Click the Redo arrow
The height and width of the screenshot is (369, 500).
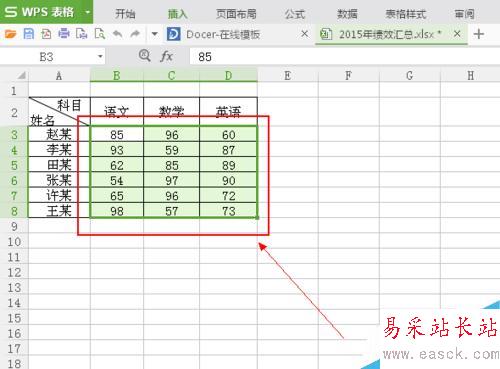click(135, 34)
